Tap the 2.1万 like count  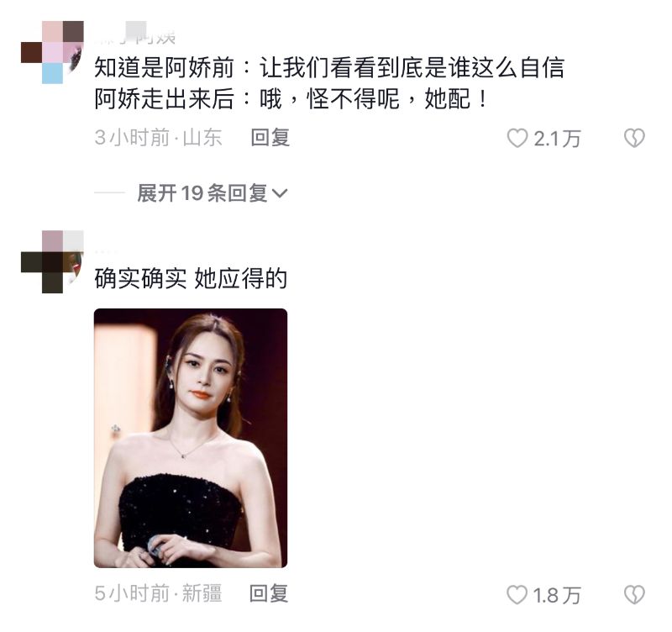[557, 139]
